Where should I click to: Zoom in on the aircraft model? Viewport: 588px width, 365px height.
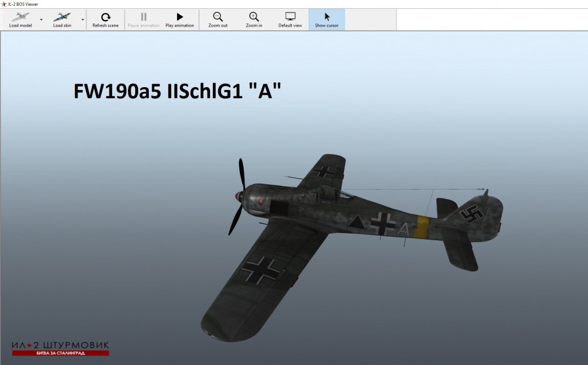[254, 17]
